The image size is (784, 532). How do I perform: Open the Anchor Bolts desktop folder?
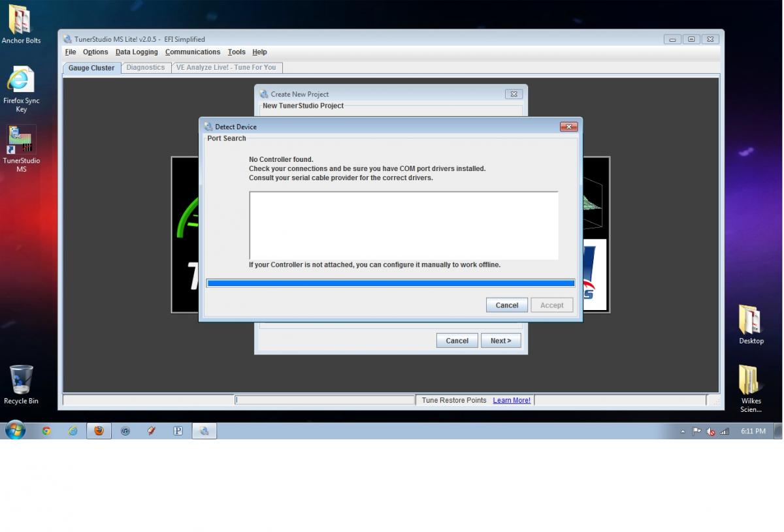click(x=20, y=25)
